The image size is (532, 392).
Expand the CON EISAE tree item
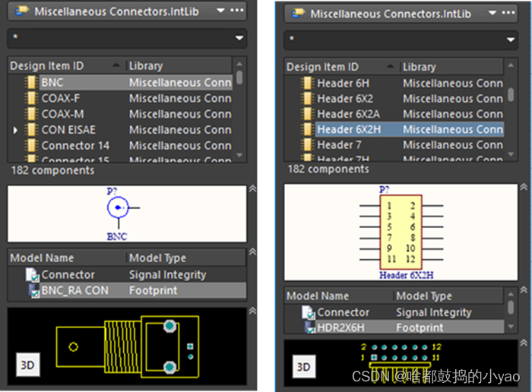16,131
